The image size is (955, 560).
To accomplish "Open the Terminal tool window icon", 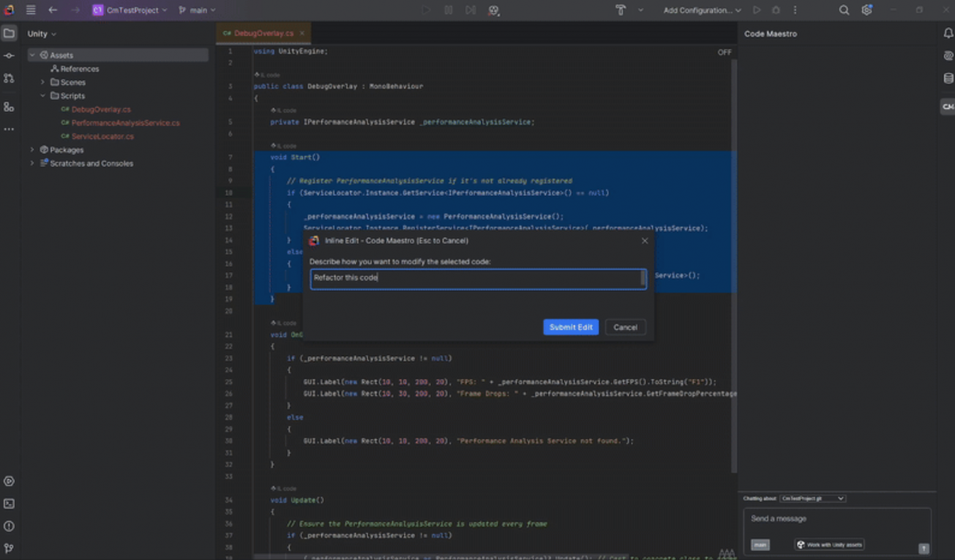I will [9, 504].
